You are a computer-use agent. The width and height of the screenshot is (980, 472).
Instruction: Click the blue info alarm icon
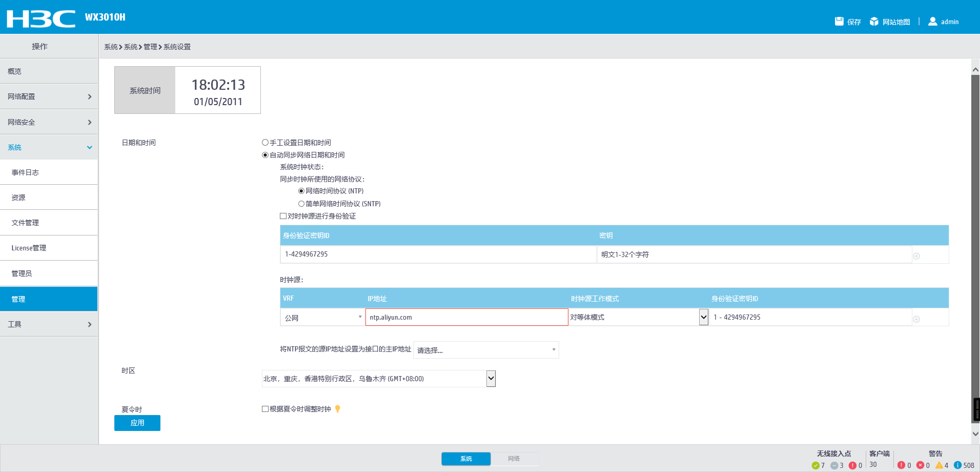pos(957,465)
